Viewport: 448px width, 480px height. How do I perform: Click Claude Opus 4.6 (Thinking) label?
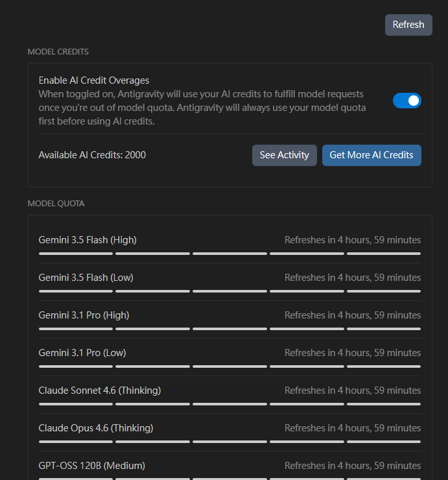click(96, 428)
